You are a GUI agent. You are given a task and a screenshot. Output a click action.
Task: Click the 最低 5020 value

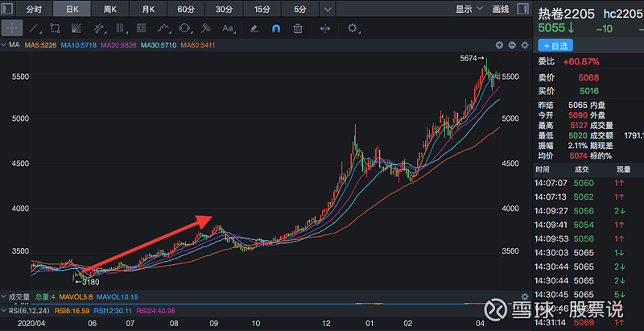pyautogui.click(x=579, y=135)
